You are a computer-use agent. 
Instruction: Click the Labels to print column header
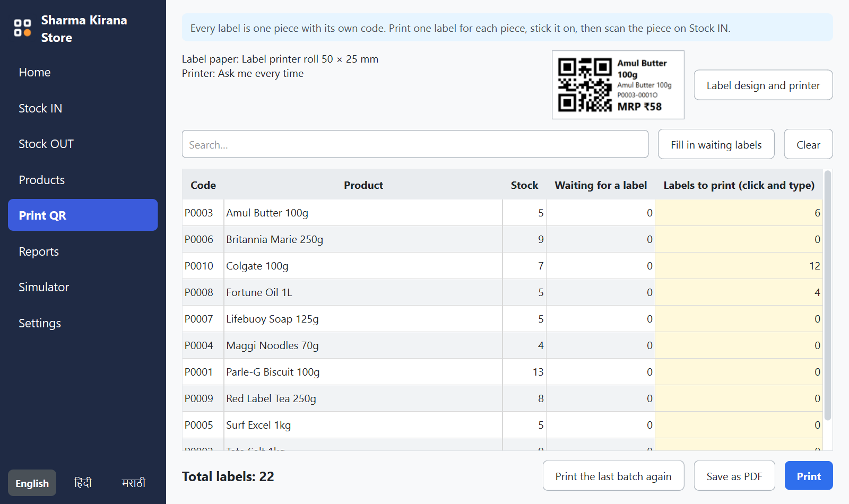pyautogui.click(x=739, y=185)
